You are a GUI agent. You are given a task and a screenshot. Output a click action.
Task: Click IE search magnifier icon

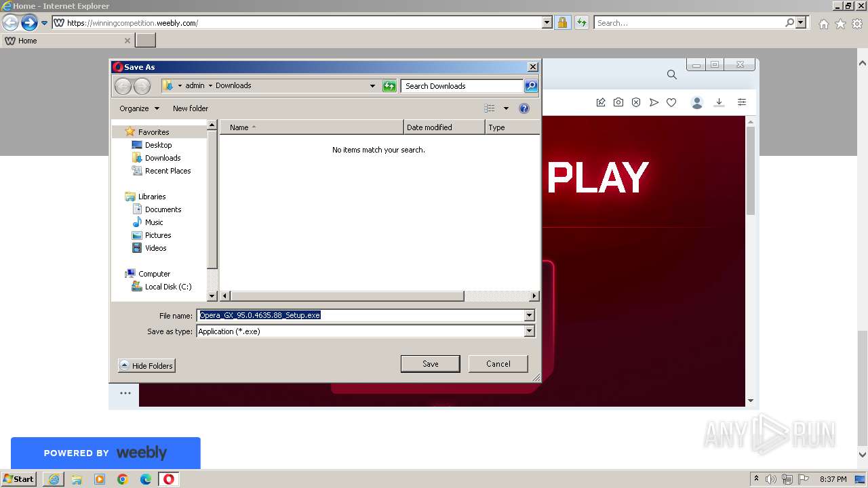(x=789, y=22)
